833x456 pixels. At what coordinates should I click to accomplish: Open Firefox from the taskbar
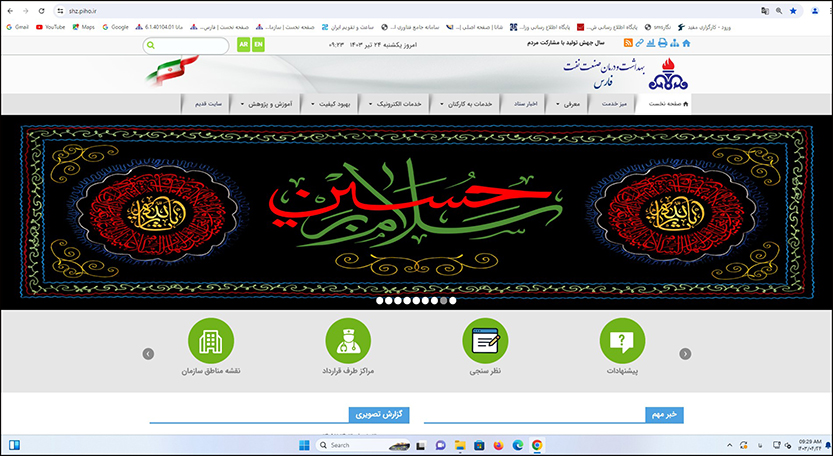click(x=498, y=445)
